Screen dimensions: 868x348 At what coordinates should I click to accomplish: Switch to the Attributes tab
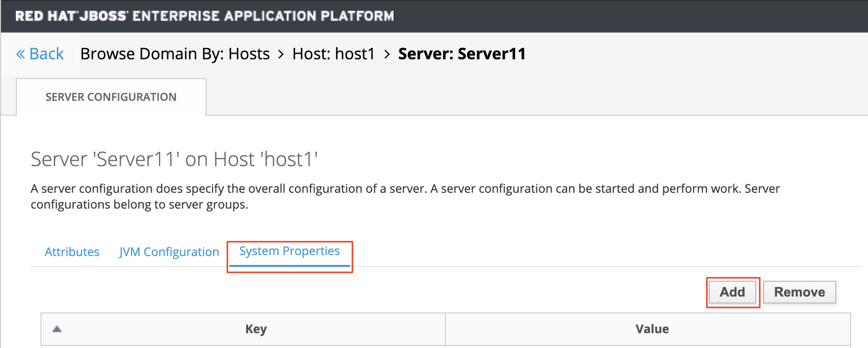[72, 252]
